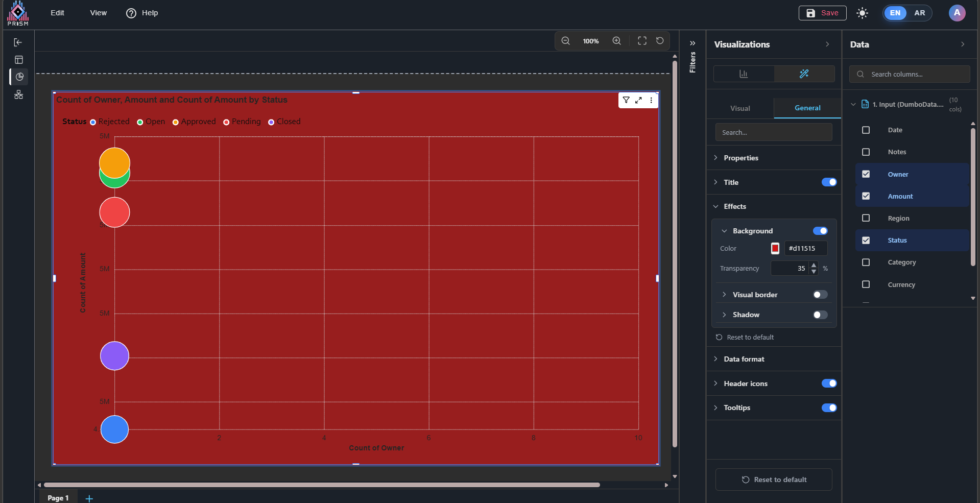980x503 pixels.
Task: Click the Save button
Action: point(822,13)
